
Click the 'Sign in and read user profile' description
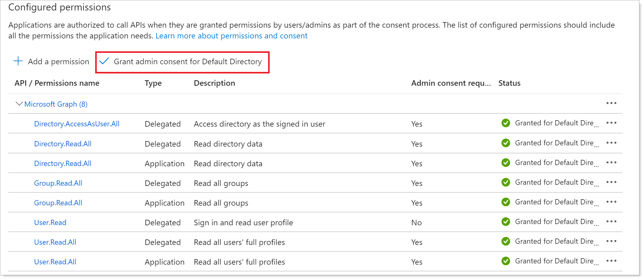[x=243, y=223]
